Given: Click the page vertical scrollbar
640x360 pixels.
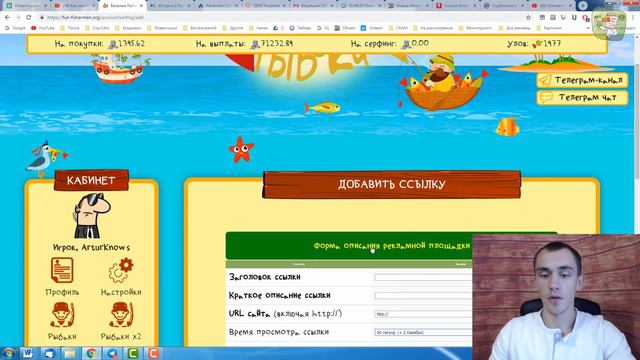Looking at the screenshot, I should coord(637,121).
